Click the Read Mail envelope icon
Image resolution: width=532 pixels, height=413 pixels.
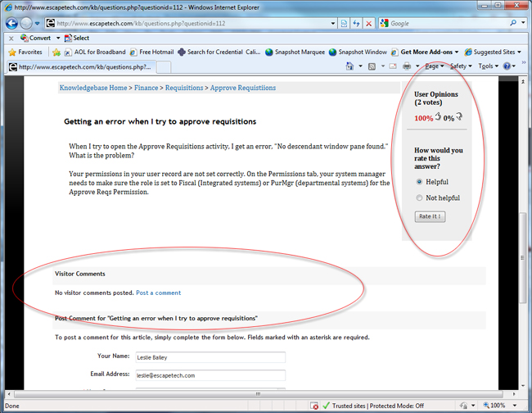click(393, 66)
